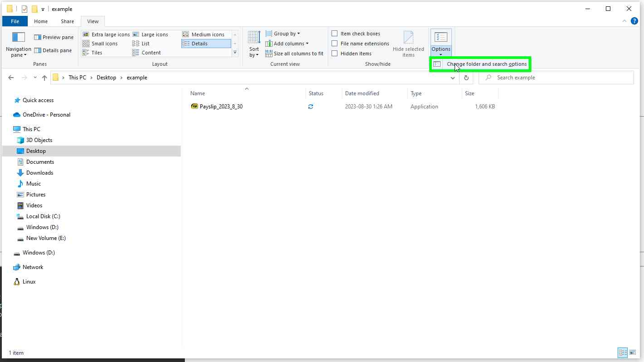The width and height of the screenshot is (644, 362).
Task: Open the Navigation pane dropdown
Action: point(18,44)
